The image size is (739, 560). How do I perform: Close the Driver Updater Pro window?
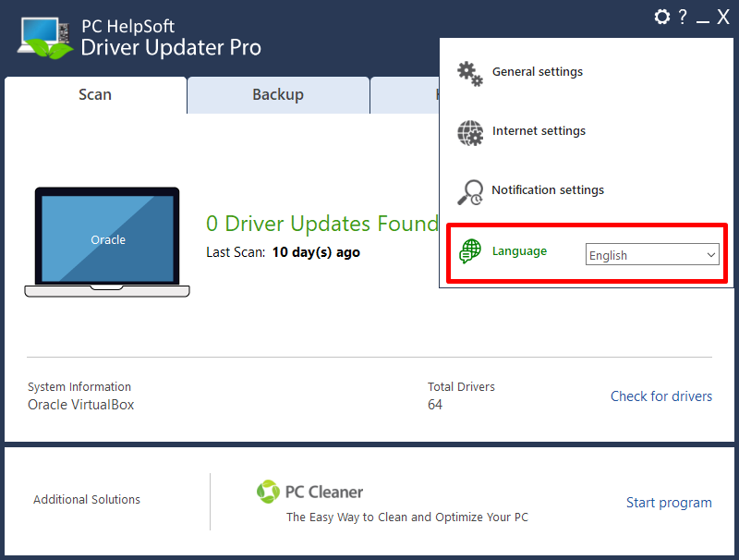coord(723,17)
